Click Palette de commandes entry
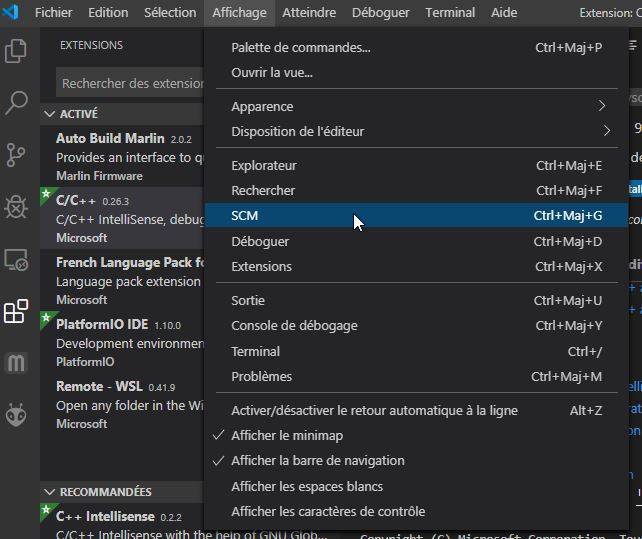 [300, 47]
